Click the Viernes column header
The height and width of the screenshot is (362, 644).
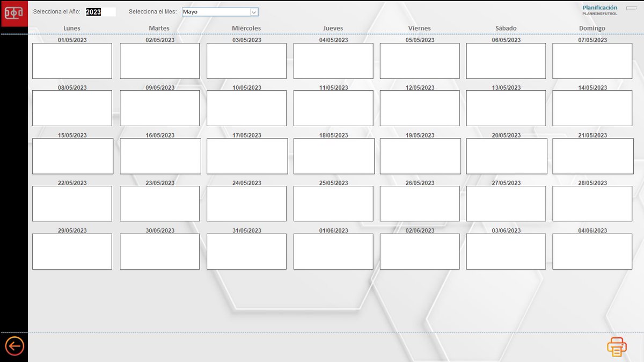(420, 28)
